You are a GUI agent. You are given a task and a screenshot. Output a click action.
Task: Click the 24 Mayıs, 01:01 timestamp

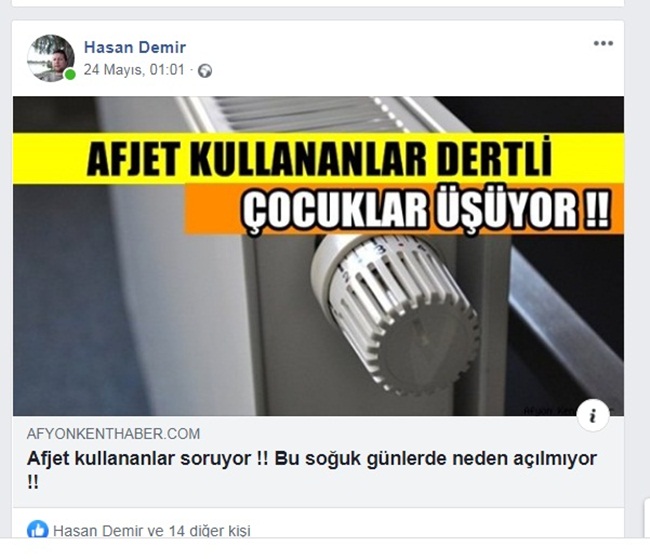click(x=134, y=70)
